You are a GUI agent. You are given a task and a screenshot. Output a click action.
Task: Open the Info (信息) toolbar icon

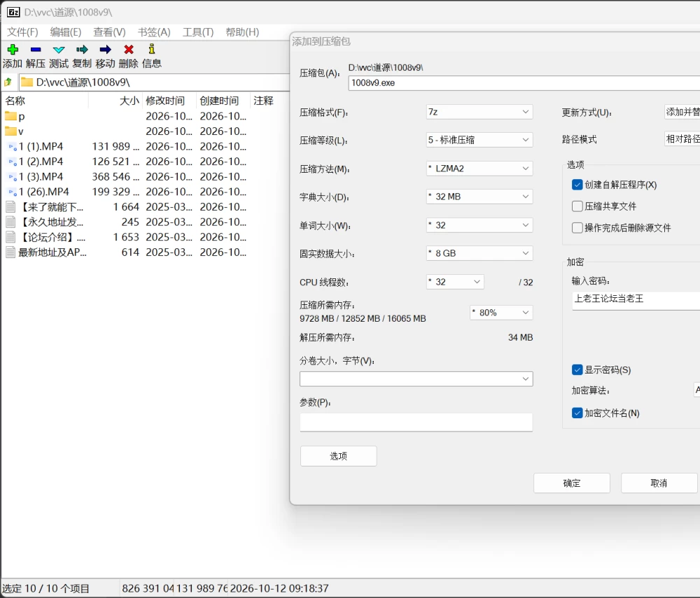(x=152, y=49)
